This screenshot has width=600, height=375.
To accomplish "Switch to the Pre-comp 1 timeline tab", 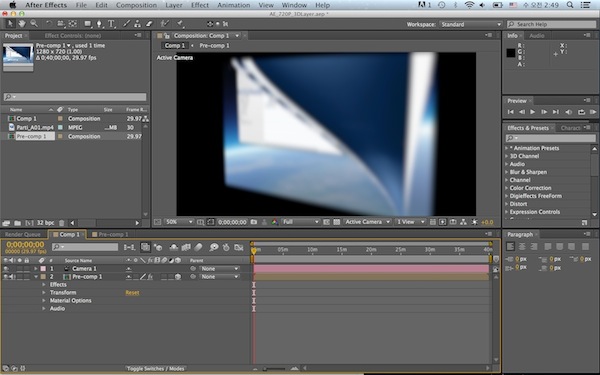I will [x=110, y=234].
